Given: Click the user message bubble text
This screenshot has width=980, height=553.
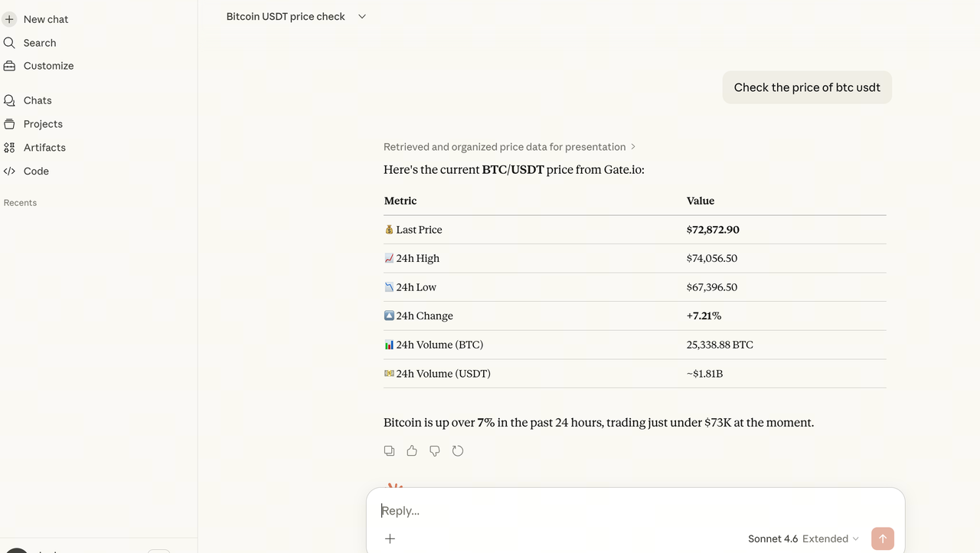Looking at the screenshot, I should pyautogui.click(x=807, y=88).
